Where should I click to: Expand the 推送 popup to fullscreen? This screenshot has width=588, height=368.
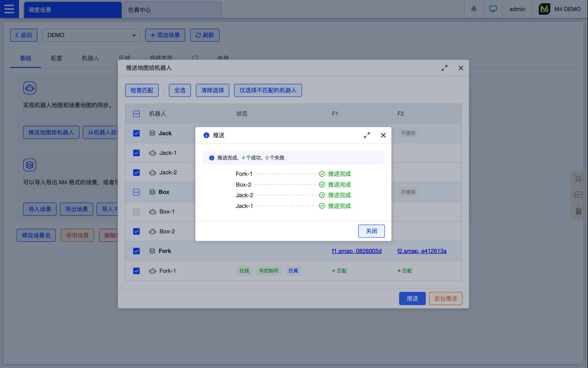(x=367, y=135)
